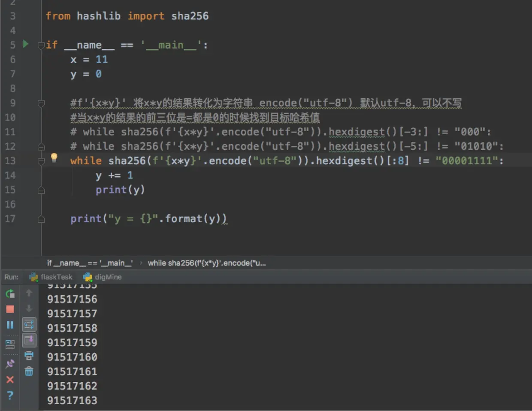Pause the console output

tap(9, 325)
